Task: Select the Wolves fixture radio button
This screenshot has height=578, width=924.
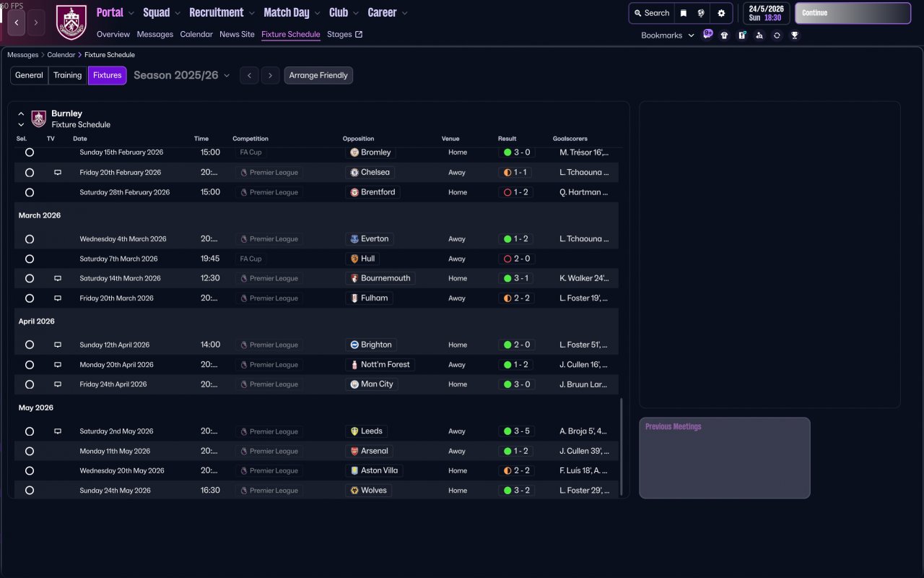Action: [x=30, y=491]
